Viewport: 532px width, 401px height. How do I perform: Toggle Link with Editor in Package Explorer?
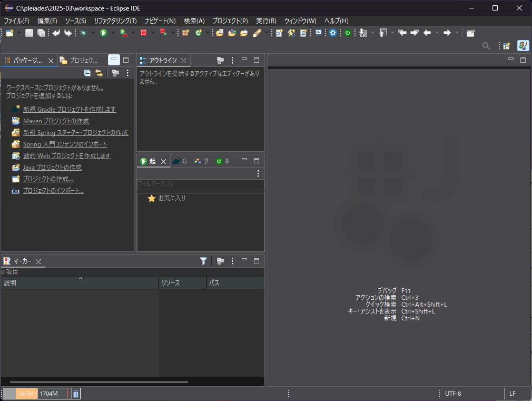pos(98,73)
